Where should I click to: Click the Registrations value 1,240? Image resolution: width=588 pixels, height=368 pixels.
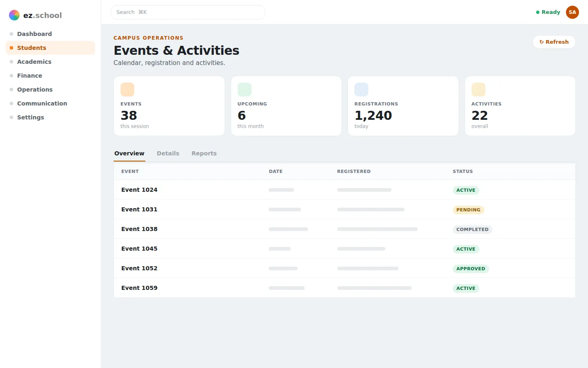[373, 115]
